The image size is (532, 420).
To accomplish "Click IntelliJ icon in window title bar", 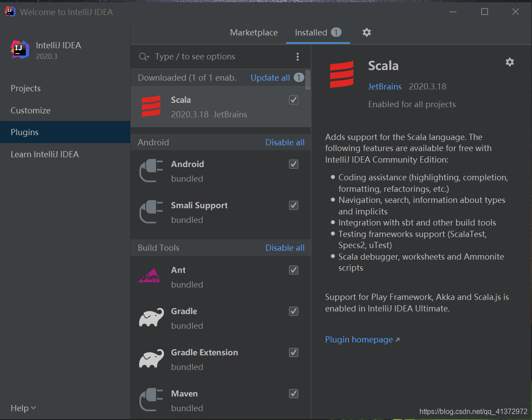I will [10, 12].
